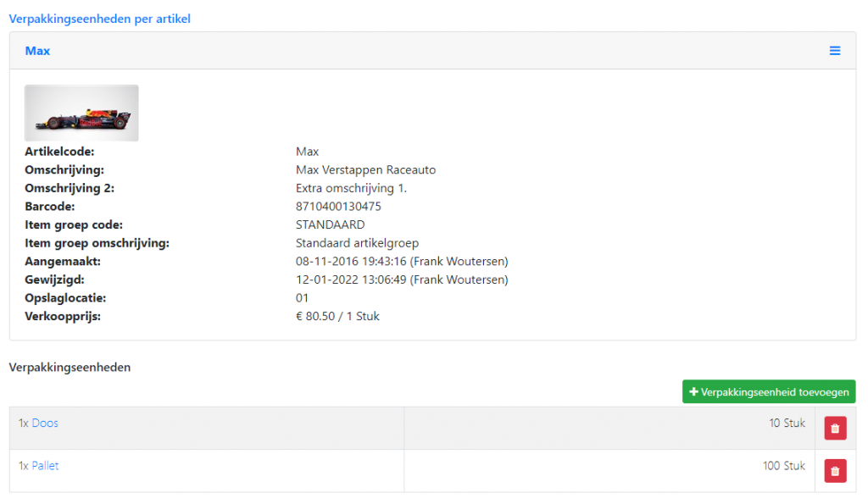868x504 pixels.
Task: Click the € 80.50 / 1 Stuk price
Action: coord(337,316)
